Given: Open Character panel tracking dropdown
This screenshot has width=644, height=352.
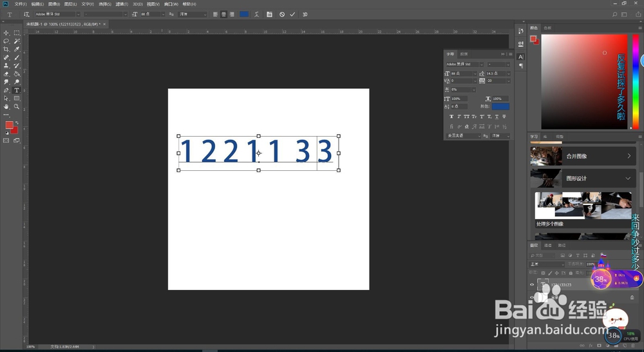Looking at the screenshot, I should [x=509, y=81].
